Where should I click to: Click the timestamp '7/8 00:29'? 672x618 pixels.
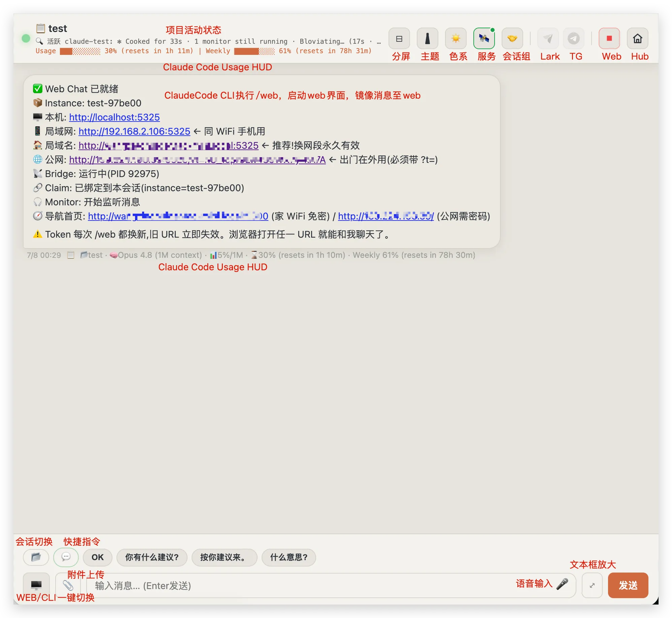[x=44, y=255]
